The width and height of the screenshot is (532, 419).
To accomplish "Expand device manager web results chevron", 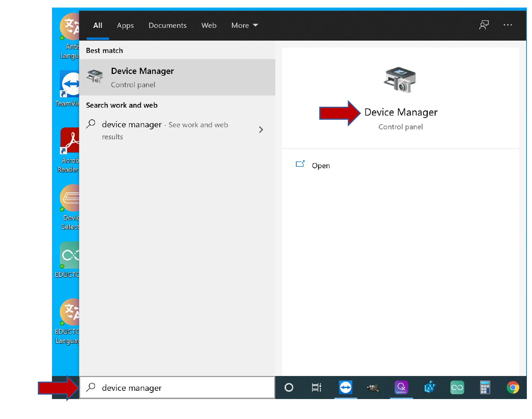I will coord(261,130).
